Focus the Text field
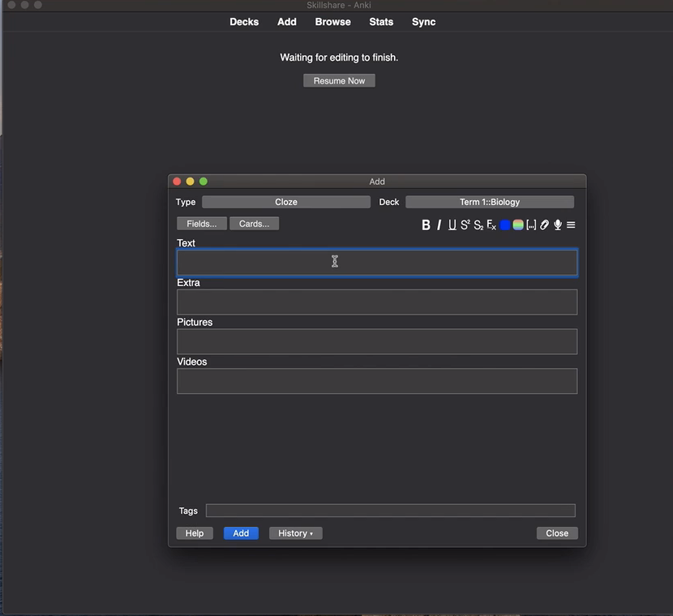 coord(377,263)
